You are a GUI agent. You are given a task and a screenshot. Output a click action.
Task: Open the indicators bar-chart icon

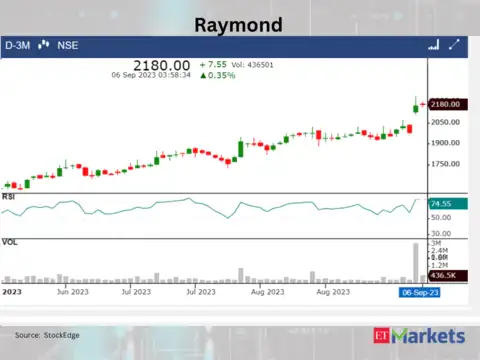coord(434,45)
